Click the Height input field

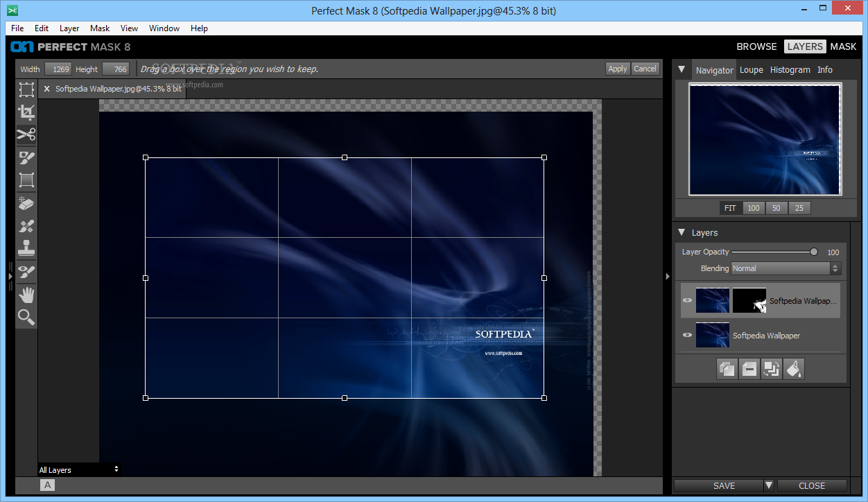pyautogui.click(x=116, y=69)
